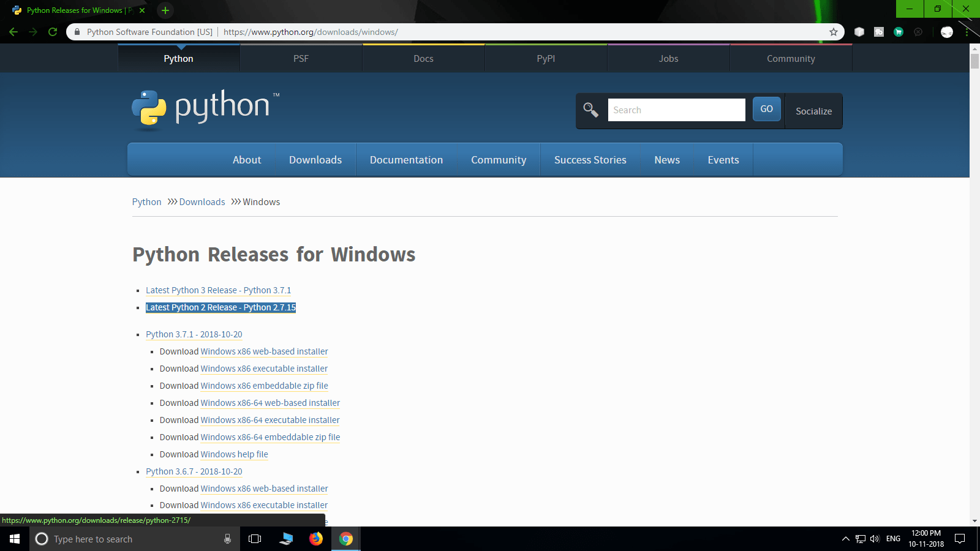Screen dimensions: 980x551
Task: Open Latest Python 3 Release - Python 3.7.1
Action: click(x=219, y=290)
